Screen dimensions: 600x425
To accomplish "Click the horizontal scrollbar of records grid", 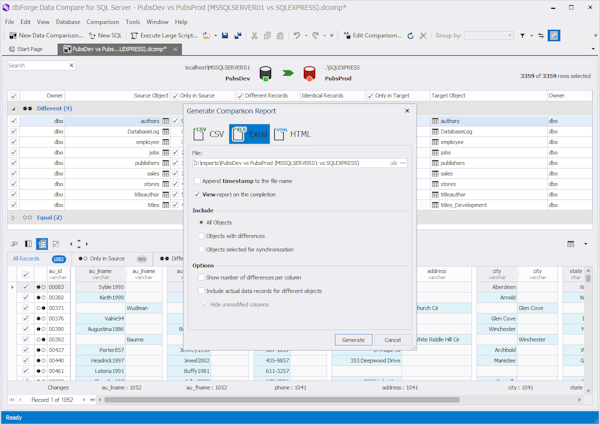I will click(x=282, y=400).
